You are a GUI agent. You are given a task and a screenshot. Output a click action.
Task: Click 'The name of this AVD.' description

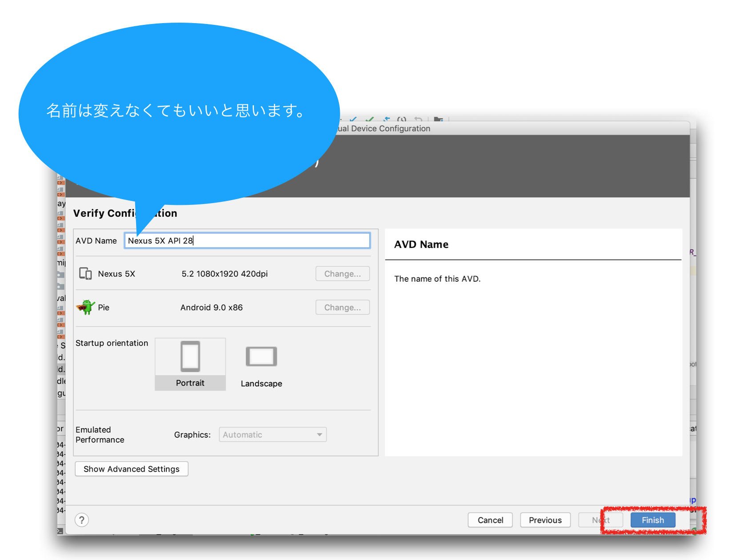437,279
